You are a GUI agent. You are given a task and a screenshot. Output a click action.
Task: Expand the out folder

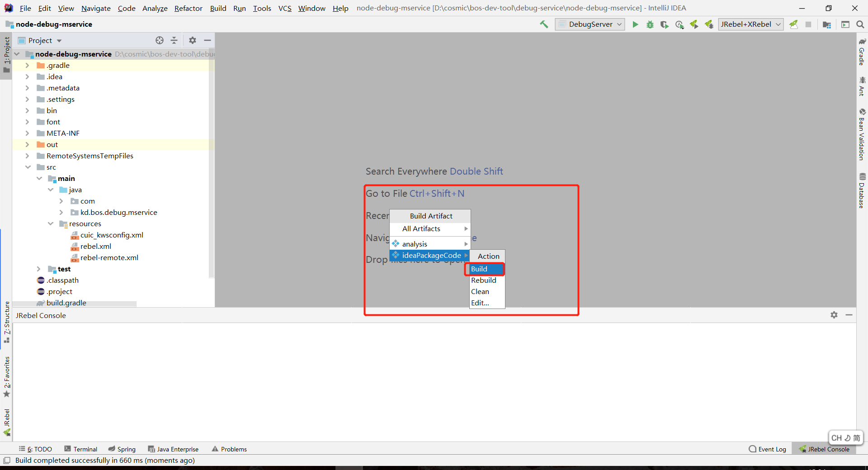[x=27, y=144]
